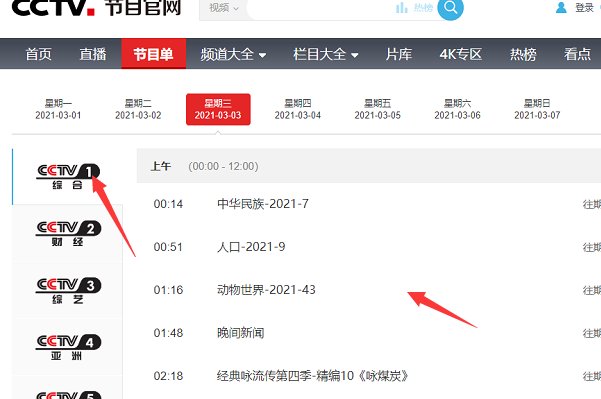Image resolution: width=601 pixels, height=399 pixels.
Task: Click 往期 link in 人口-2021-9 row
Action: pyautogui.click(x=592, y=247)
